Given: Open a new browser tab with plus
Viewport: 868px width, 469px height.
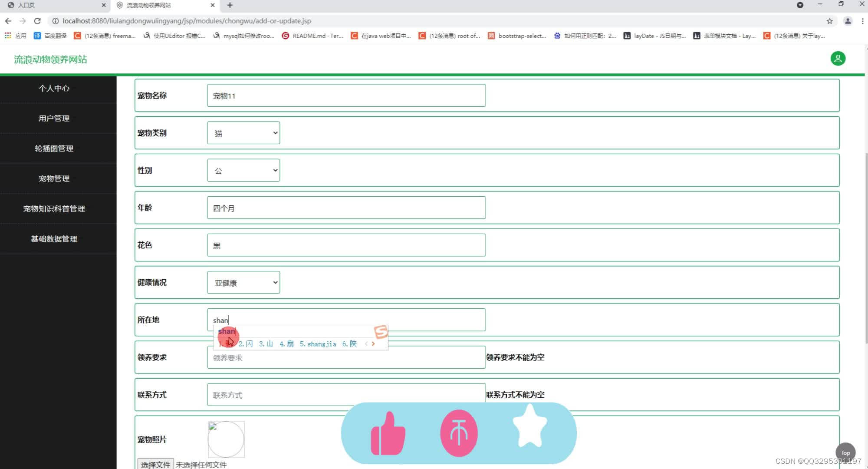Looking at the screenshot, I should [230, 5].
